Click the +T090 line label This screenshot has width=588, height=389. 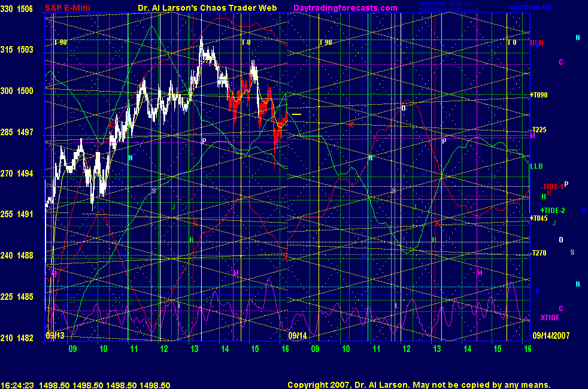(539, 95)
